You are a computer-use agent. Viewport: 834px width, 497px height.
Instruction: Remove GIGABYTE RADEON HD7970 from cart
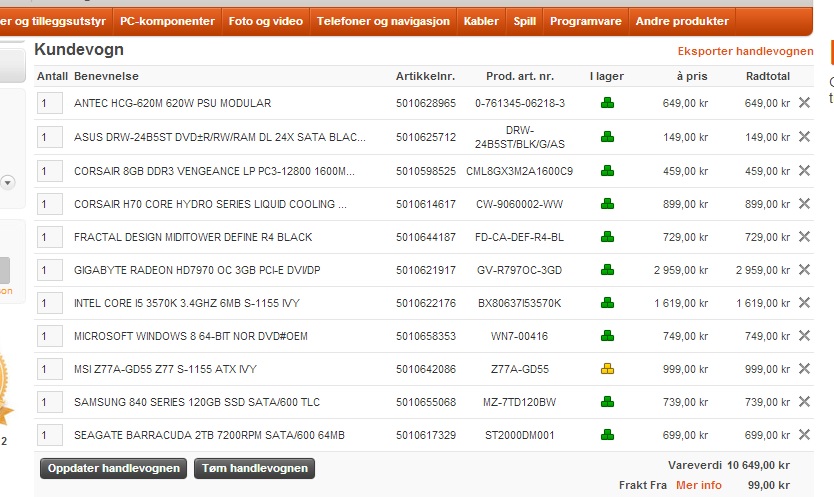(804, 270)
